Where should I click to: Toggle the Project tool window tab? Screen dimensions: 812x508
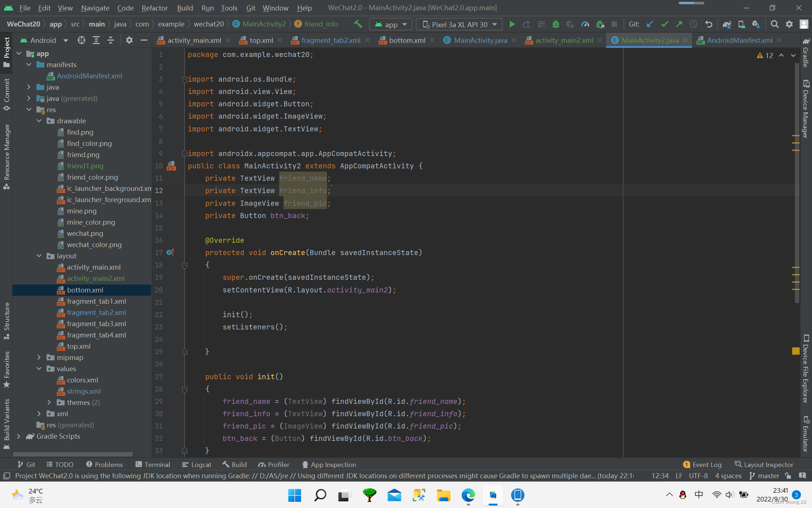click(7, 52)
